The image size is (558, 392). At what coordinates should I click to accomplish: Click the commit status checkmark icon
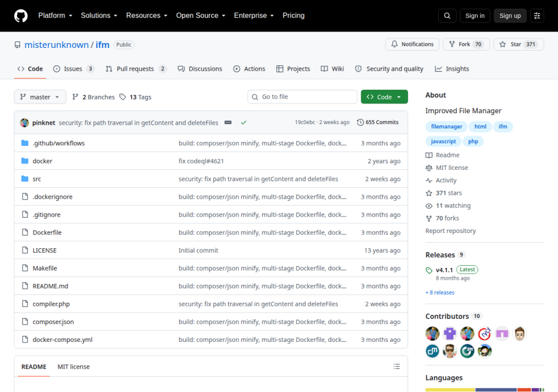[244, 122]
